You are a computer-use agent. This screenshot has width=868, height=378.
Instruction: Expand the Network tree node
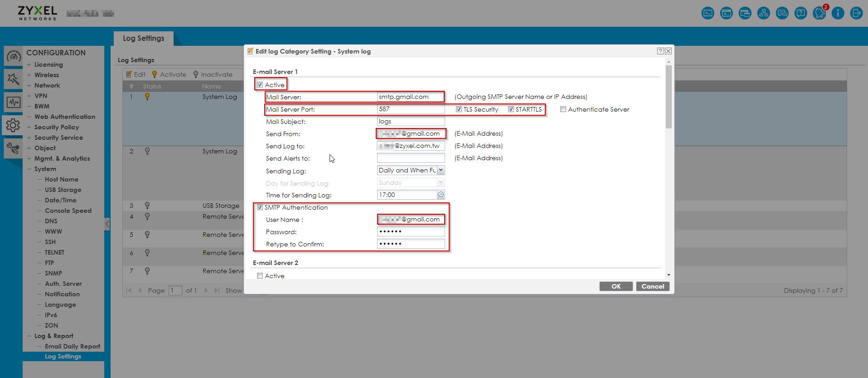(x=29, y=85)
